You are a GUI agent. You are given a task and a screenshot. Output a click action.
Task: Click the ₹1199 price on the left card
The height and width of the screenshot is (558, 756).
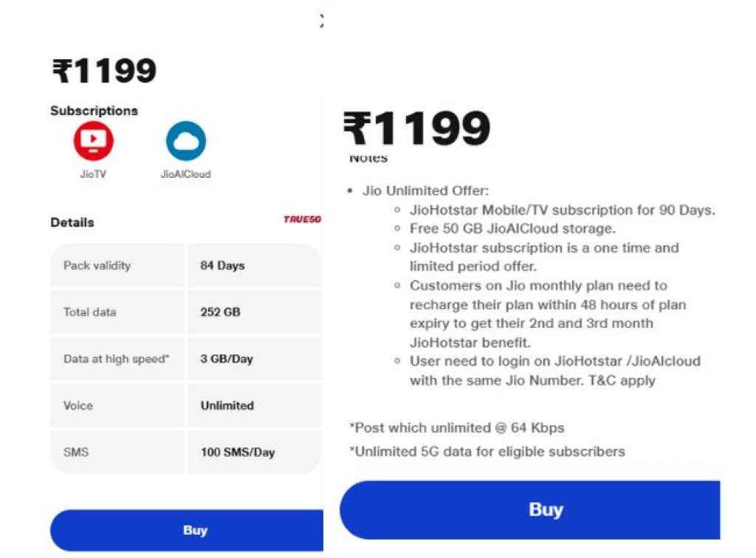tap(103, 70)
